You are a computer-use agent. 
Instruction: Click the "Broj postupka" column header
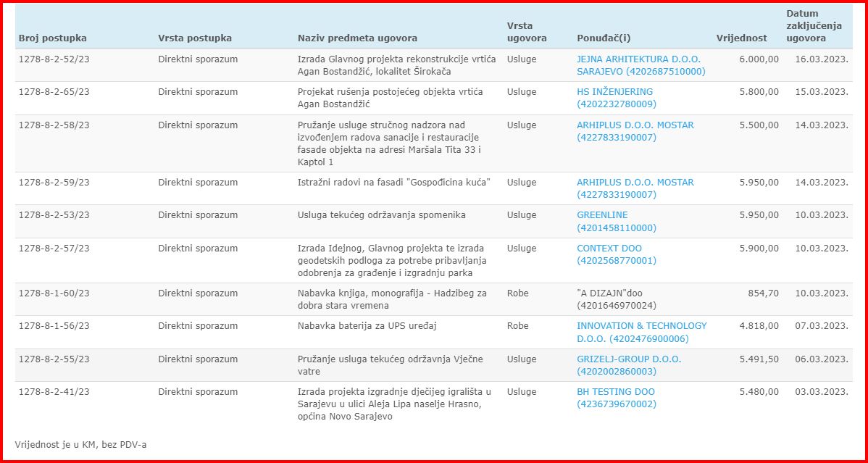click(x=53, y=38)
